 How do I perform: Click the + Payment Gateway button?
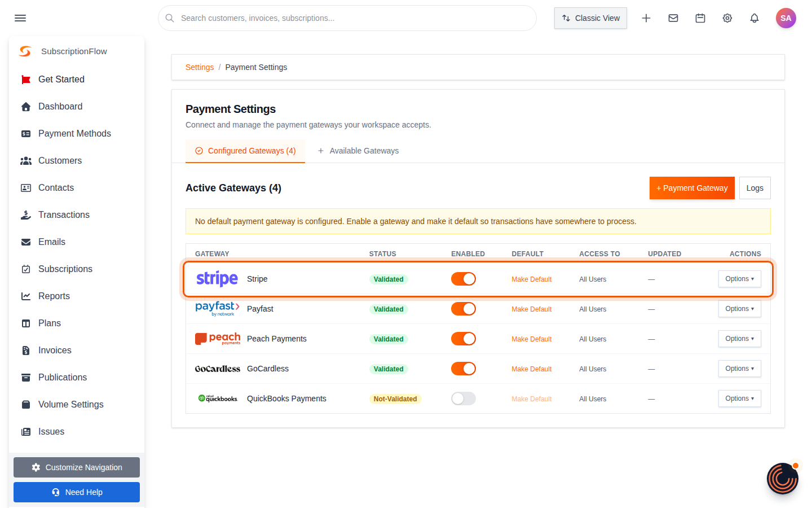[692, 188]
